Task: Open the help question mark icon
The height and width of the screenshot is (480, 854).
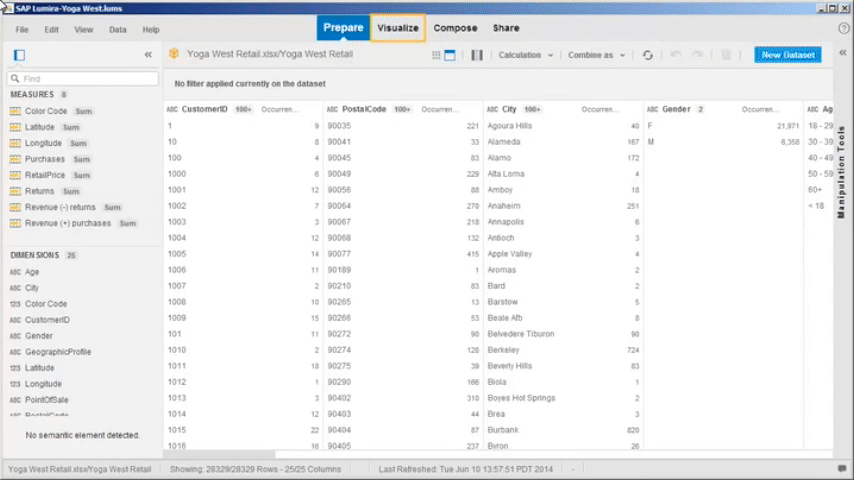Action: 844,29
